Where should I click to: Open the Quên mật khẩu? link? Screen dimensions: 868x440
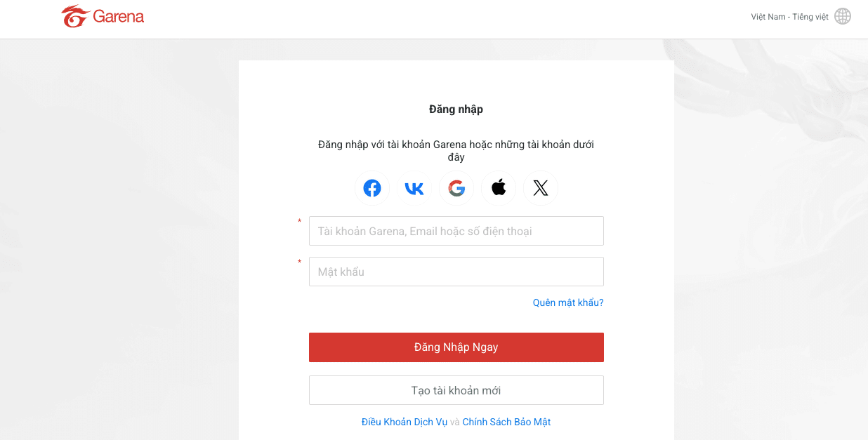pyautogui.click(x=568, y=302)
